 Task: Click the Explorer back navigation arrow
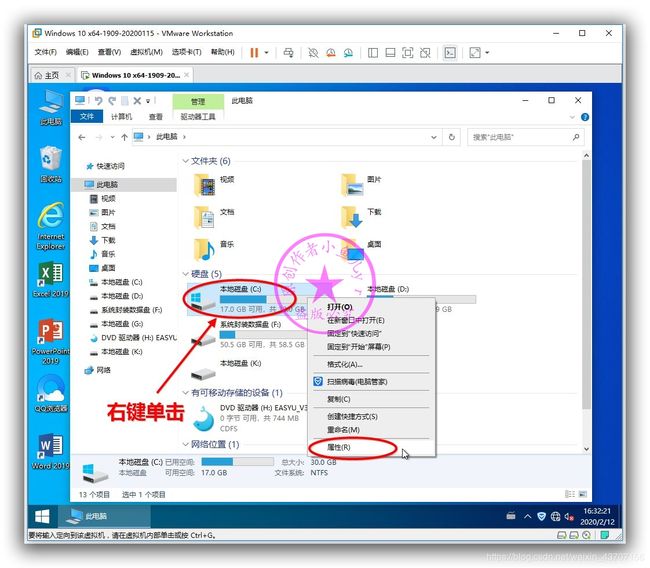82,137
